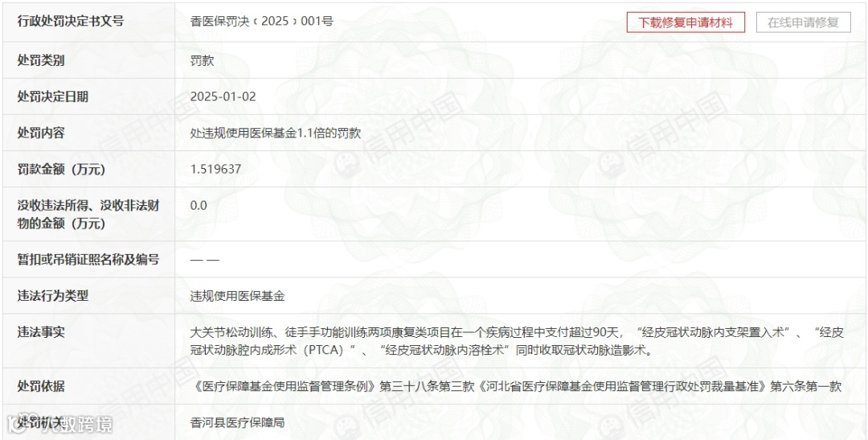Viewport: 868px width, 440px height.
Task: Click the penalty type value 罚款
Action: (x=202, y=60)
